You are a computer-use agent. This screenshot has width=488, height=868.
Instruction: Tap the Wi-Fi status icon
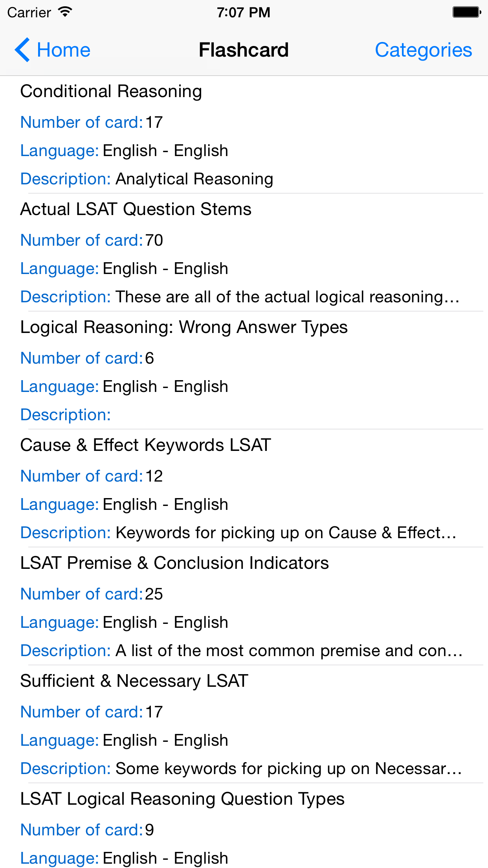click(x=65, y=12)
